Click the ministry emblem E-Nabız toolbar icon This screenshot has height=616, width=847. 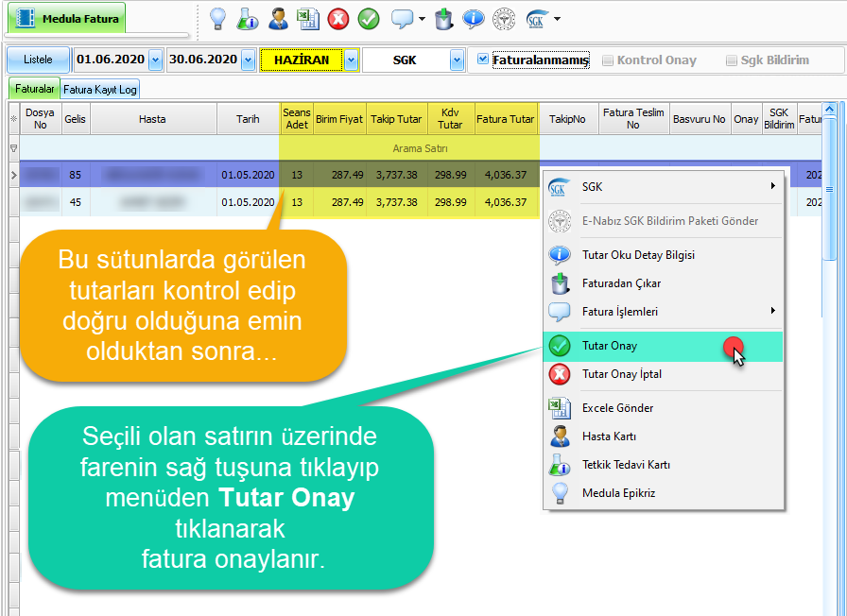pos(504,19)
